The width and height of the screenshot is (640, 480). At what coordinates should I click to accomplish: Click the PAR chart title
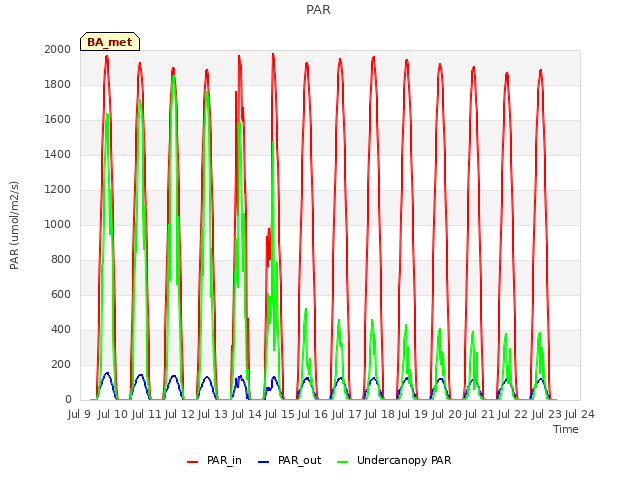(x=318, y=10)
